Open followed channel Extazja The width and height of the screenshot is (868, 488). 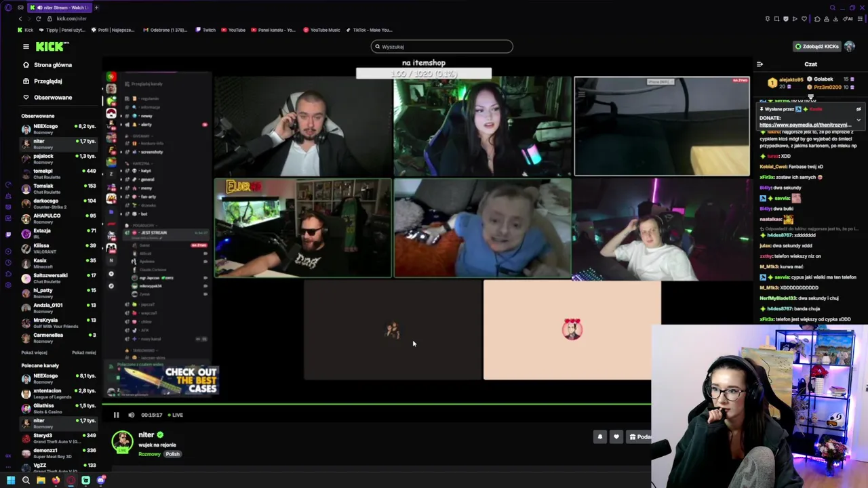tap(59, 233)
